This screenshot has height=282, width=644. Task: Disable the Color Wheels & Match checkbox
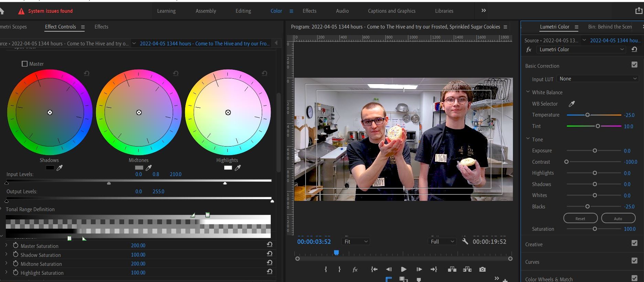coord(634,278)
